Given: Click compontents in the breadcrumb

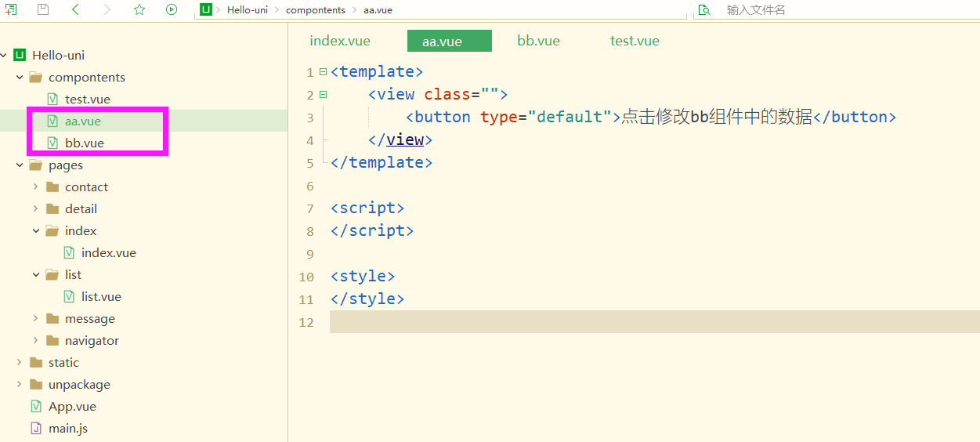Looking at the screenshot, I should point(316,10).
